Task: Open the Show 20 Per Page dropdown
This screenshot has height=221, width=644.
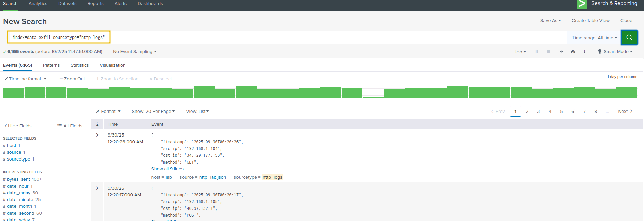Action: [x=153, y=112]
